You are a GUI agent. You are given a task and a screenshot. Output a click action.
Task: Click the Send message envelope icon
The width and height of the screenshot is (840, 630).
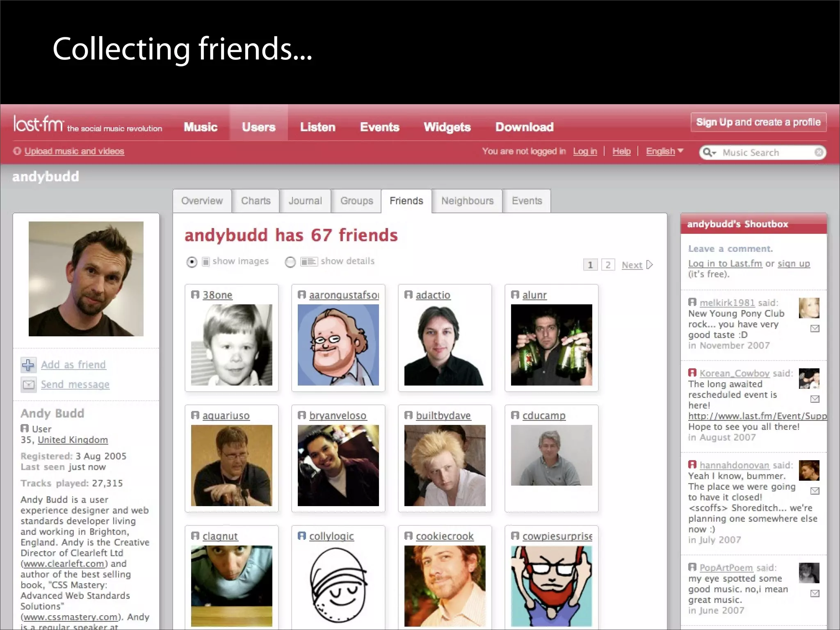tap(28, 384)
